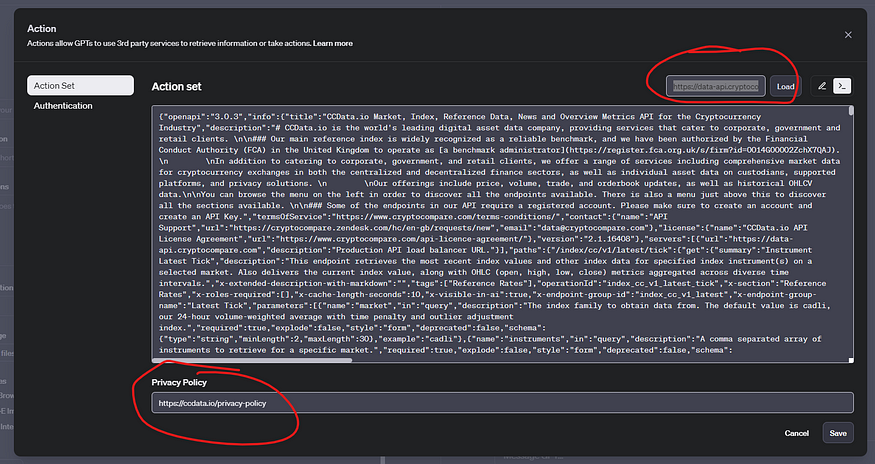Save the action

pos(838,433)
